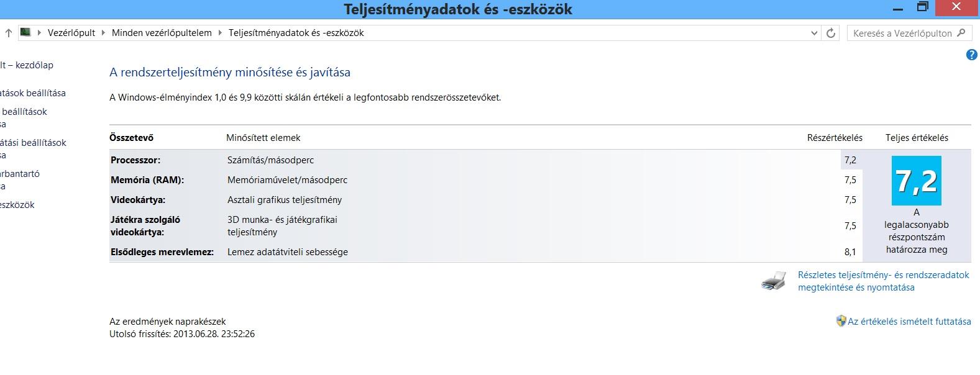
Task: Expand chevron before Vezérlőpult
Action: 40,33
